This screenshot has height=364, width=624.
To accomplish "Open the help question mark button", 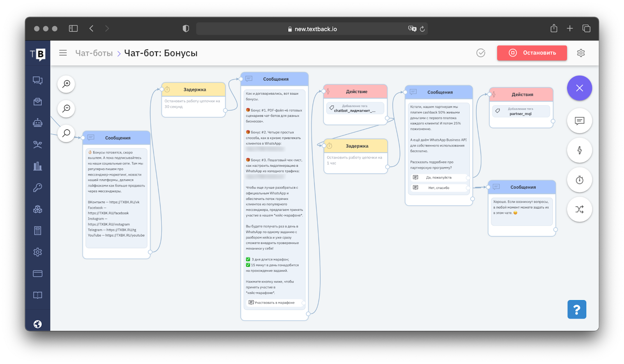I will click(577, 309).
